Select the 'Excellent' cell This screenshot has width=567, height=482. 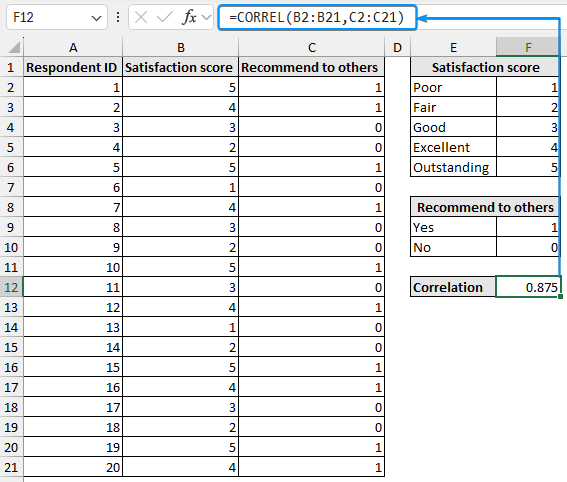point(453,148)
